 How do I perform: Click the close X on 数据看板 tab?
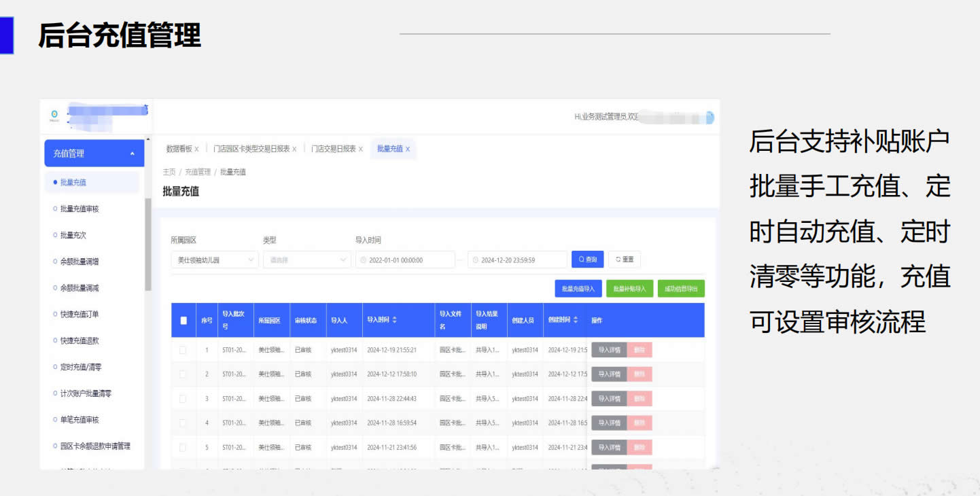(x=196, y=149)
